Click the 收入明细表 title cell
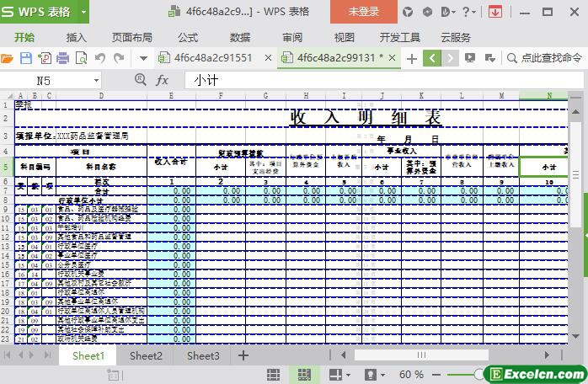The image size is (588, 384). [x=366, y=118]
